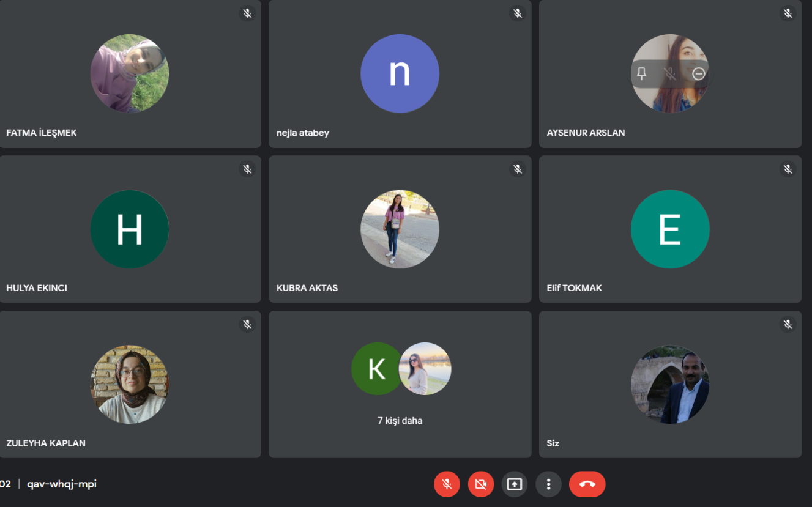This screenshot has height=507, width=812.
Task: Toggle your microphone in the bottom bar
Action: pos(447,484)
